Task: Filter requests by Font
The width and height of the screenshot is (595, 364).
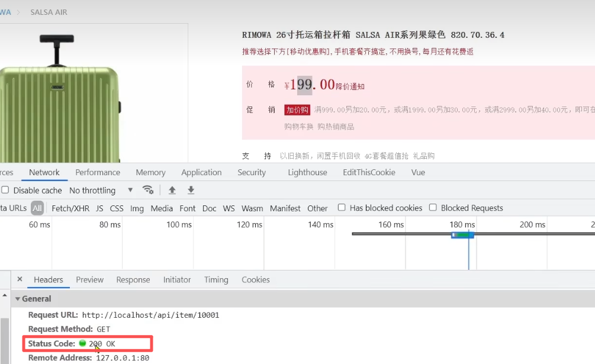Action: 188,208
